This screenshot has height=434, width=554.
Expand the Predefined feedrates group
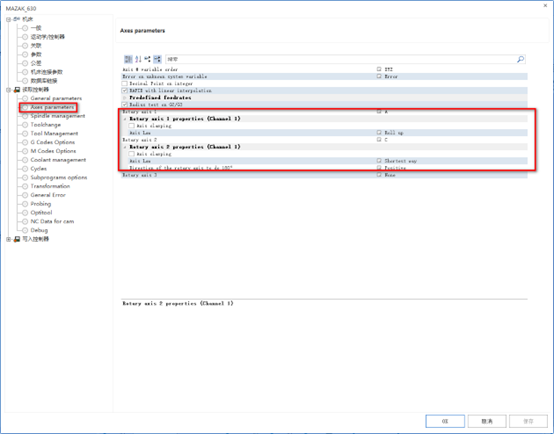tap(125, 98)
